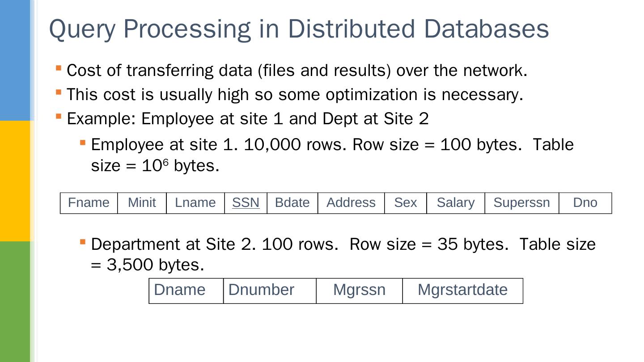Select the 'Example: Employee at site 1' bullet line
The image size is (644, 362).
coord(247,119)
